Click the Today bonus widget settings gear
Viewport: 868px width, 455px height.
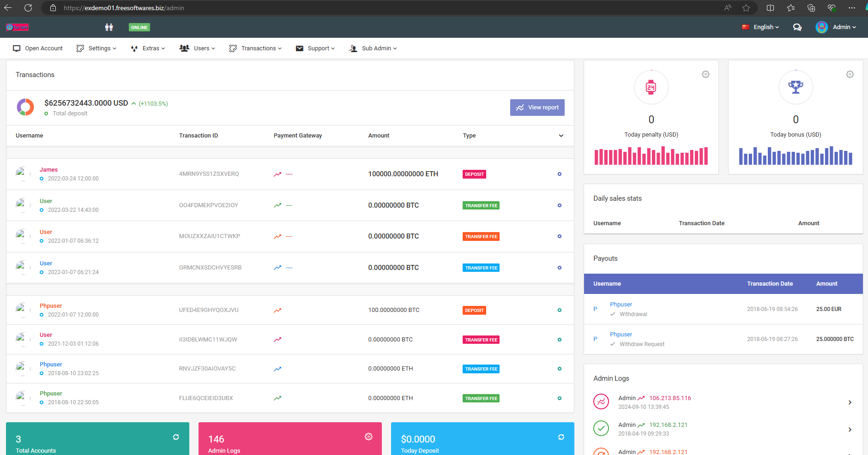[850, 74]
